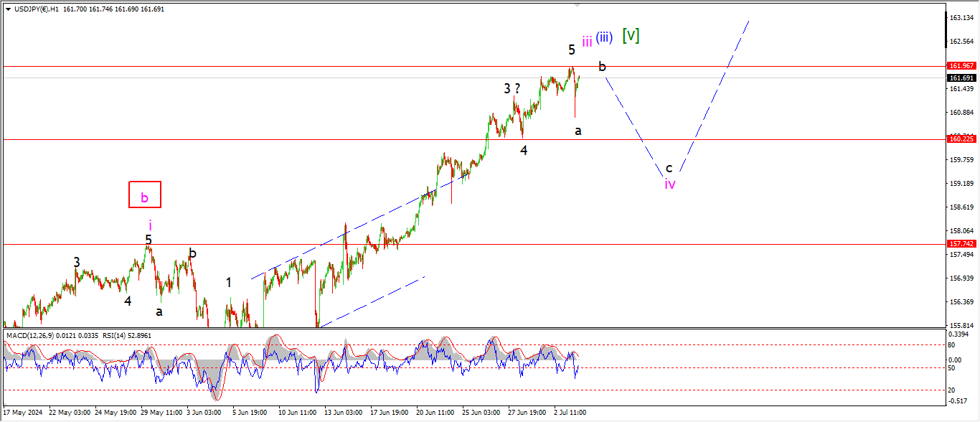
Task: Click the green [V] wave label
Action: (x=631, y=35)
